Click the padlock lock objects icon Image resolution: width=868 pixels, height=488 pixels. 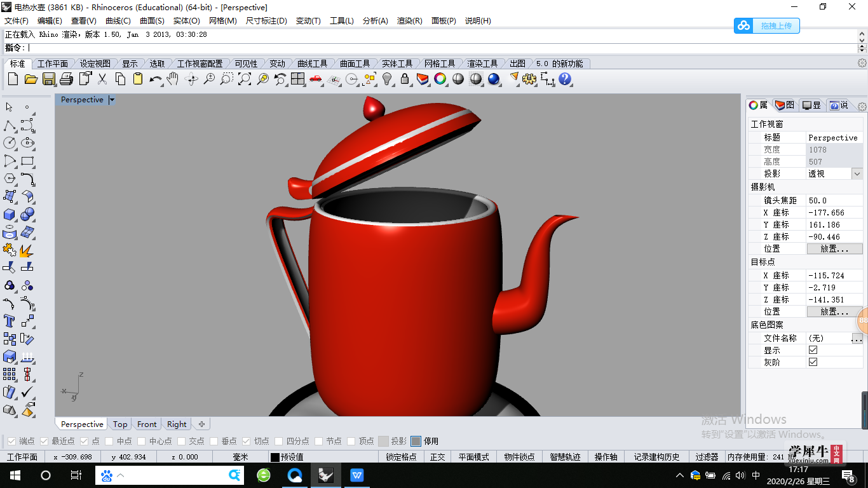[x=405, y=79]
